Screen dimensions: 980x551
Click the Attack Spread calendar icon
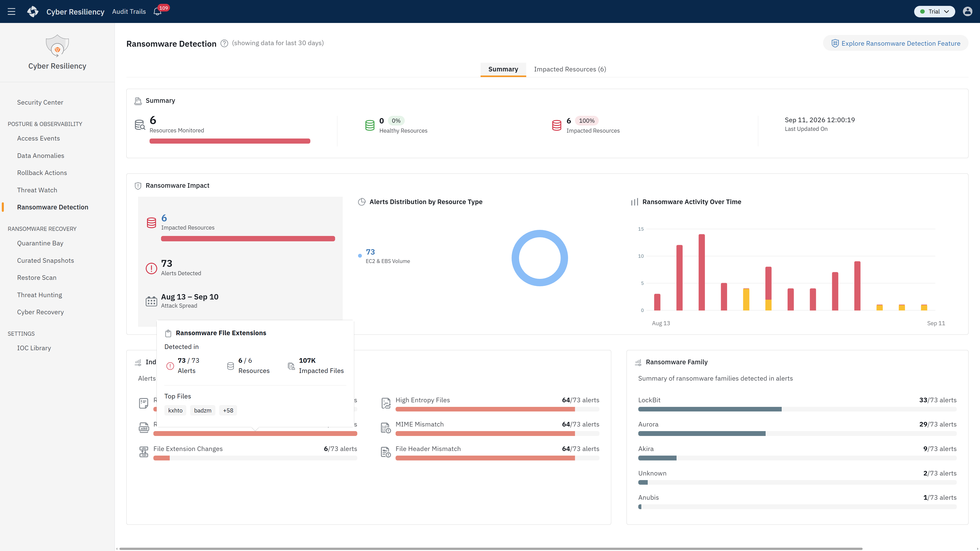(151, 301)
